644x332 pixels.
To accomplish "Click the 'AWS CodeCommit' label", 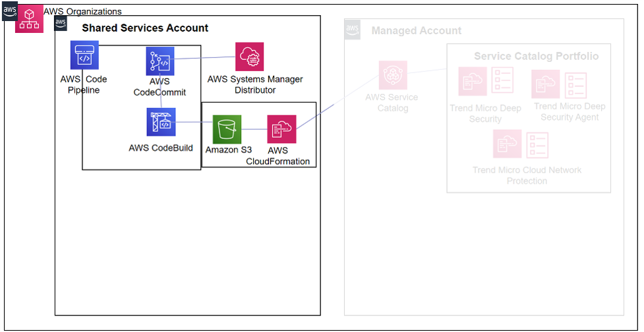I will [x=160, y=87].
